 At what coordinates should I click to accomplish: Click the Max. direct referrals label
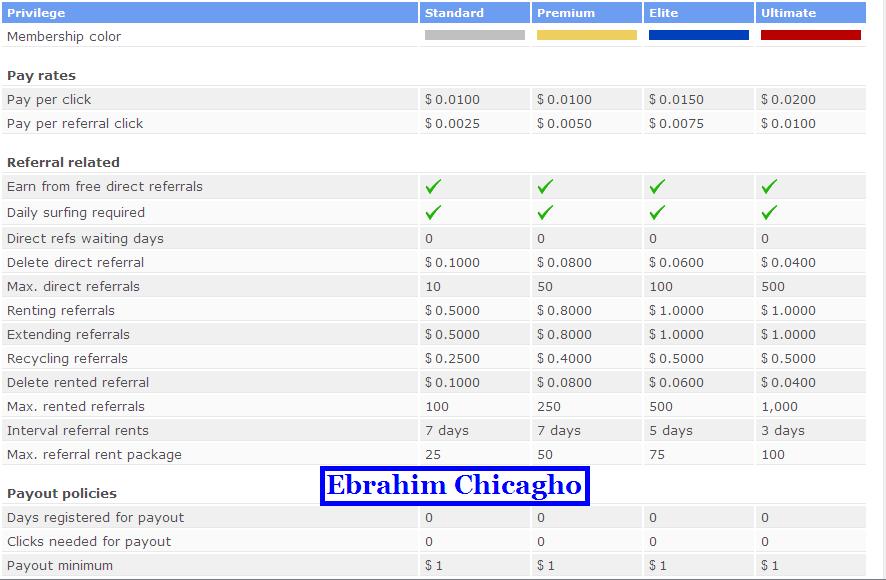73,287
